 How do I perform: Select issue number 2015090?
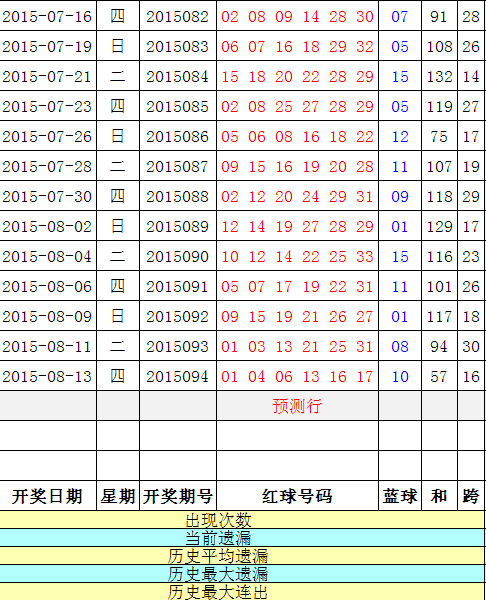point(178,256)
